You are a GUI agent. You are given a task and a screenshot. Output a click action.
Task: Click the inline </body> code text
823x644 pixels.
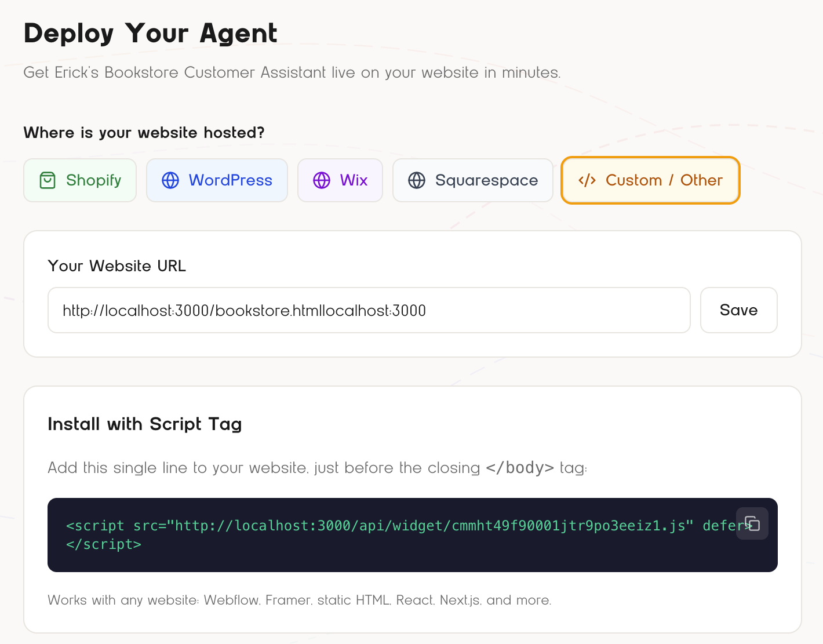[520, 468]
